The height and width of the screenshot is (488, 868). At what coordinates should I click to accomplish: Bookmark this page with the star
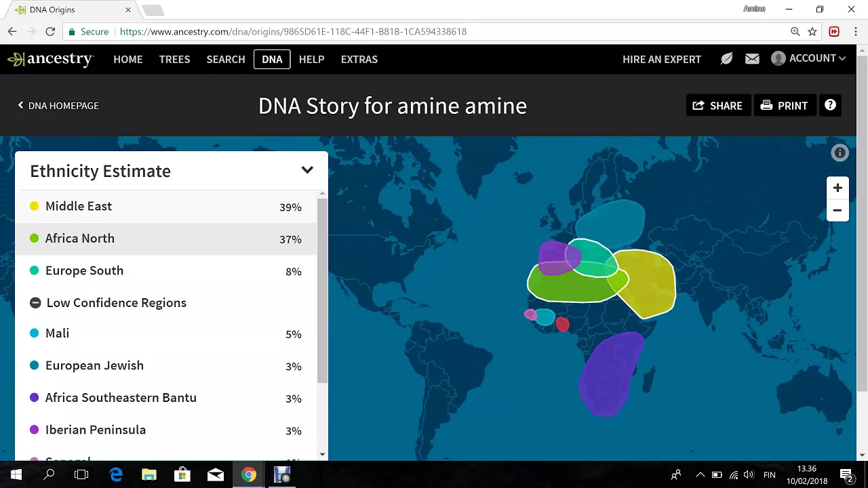(812, 31)
